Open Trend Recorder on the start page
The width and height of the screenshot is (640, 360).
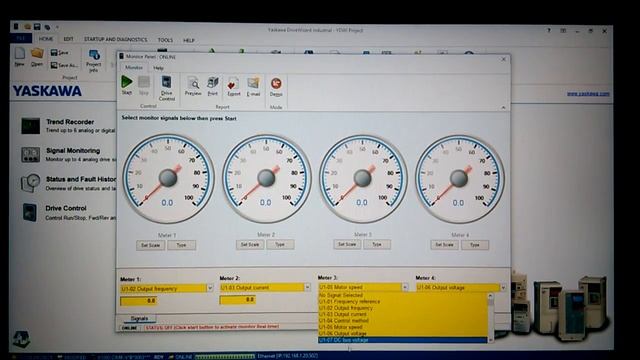pyautogui.click(x=70, y=122)
